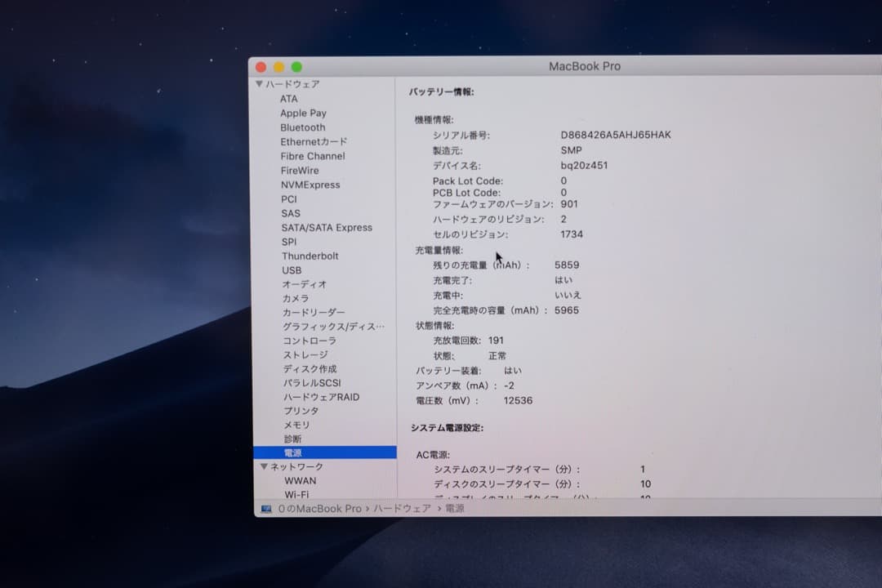Click the computer icon in path bar
Image resolution: width=882 pixels, height=588 pixels.
click(x=266, y=509)
